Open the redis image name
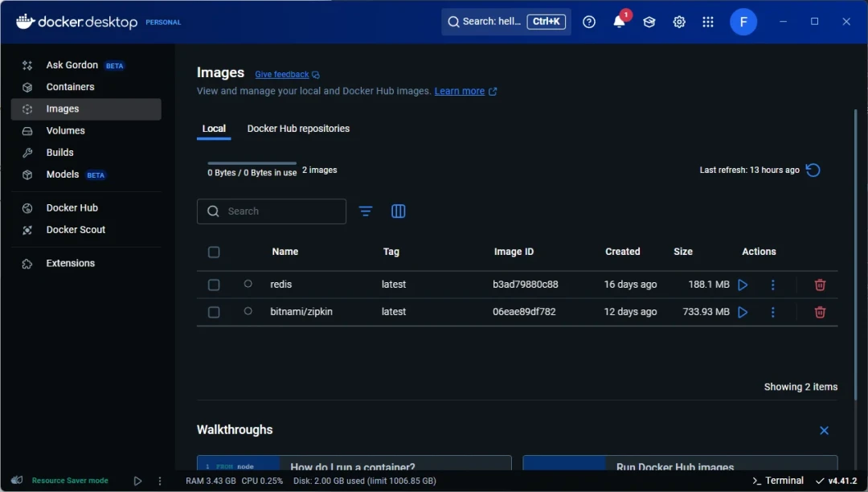This screenshot has height=492, width=868. click(x=280, y=285)
